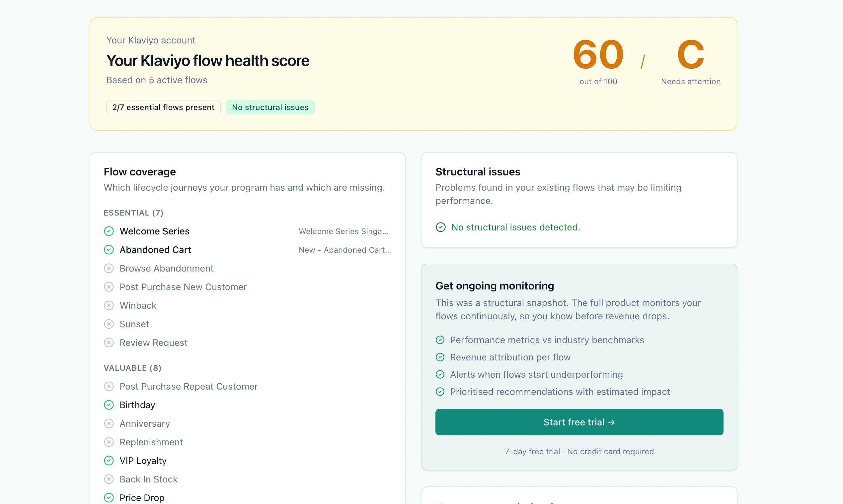Select the Winback flow row
The width and height of the screenshot is (843, 504).
(248, 306)
